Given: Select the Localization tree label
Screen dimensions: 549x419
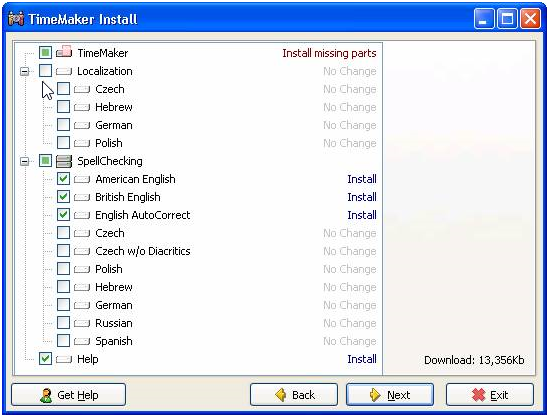Looking at the screenshot, I should (x=105, y=71).
